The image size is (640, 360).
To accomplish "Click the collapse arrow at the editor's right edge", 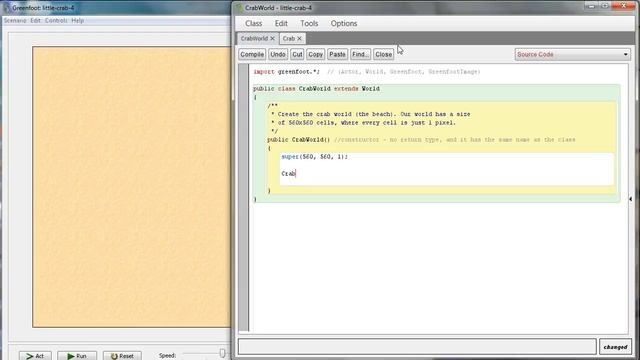I will [630, 199].
